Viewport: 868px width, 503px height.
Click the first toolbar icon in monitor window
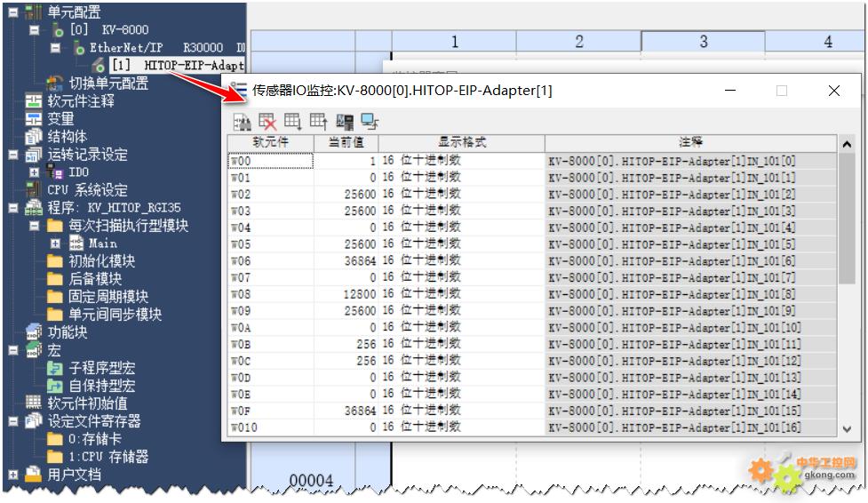coord(242,122)
